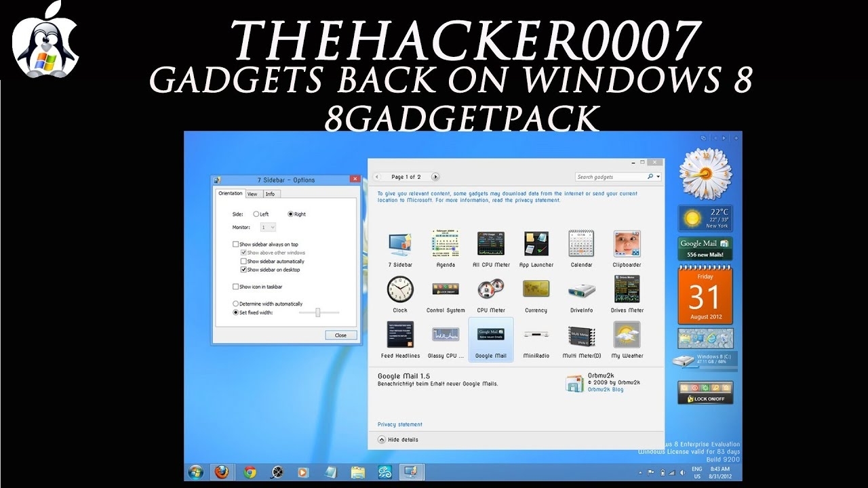The height and width of the screenshot is (488, 868).
Task: Click Close in 7 Sidebar Options
Action: (x=340, y=335)
